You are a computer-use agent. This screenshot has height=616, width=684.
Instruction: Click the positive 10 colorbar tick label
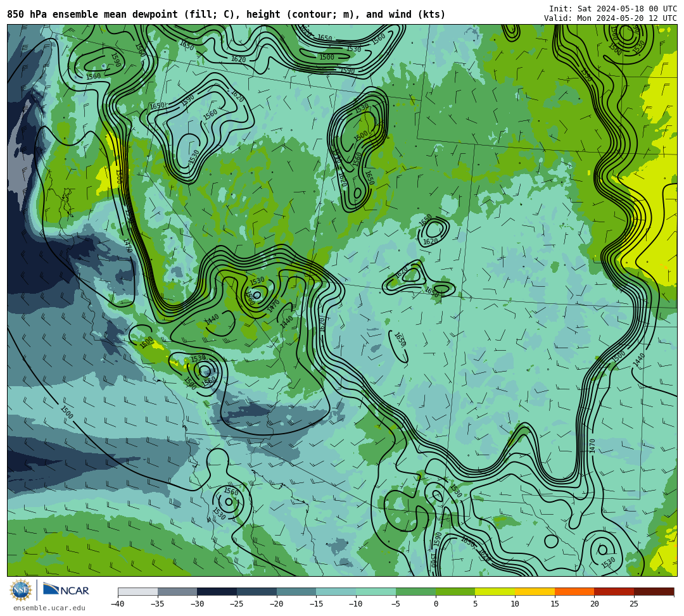point(515,604)
